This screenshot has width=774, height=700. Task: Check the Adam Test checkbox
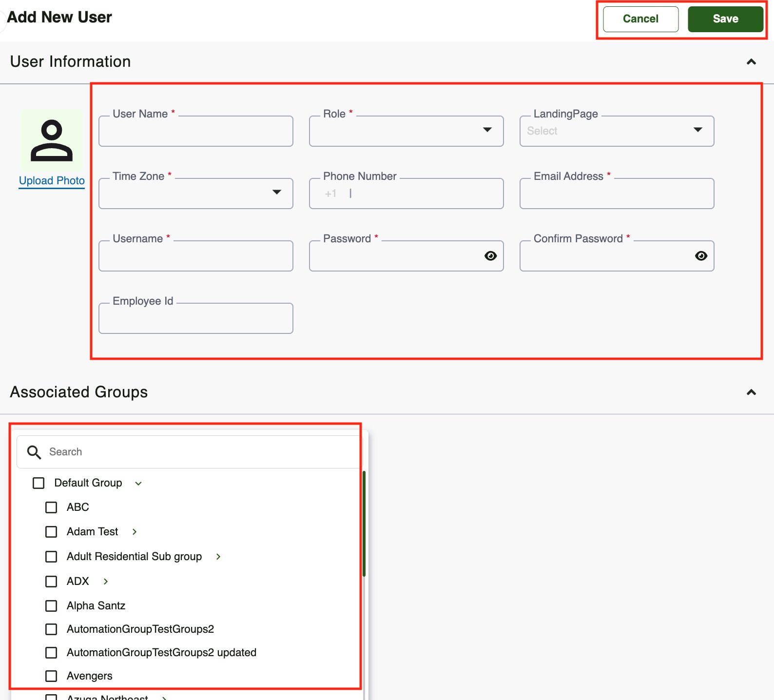[x=51, y=532]
